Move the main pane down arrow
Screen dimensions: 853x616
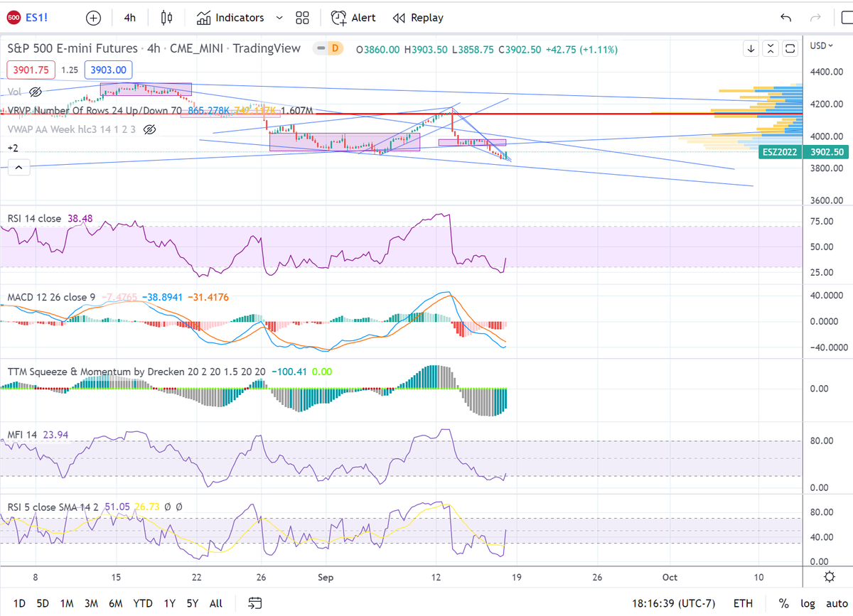[x=751, y=49]
